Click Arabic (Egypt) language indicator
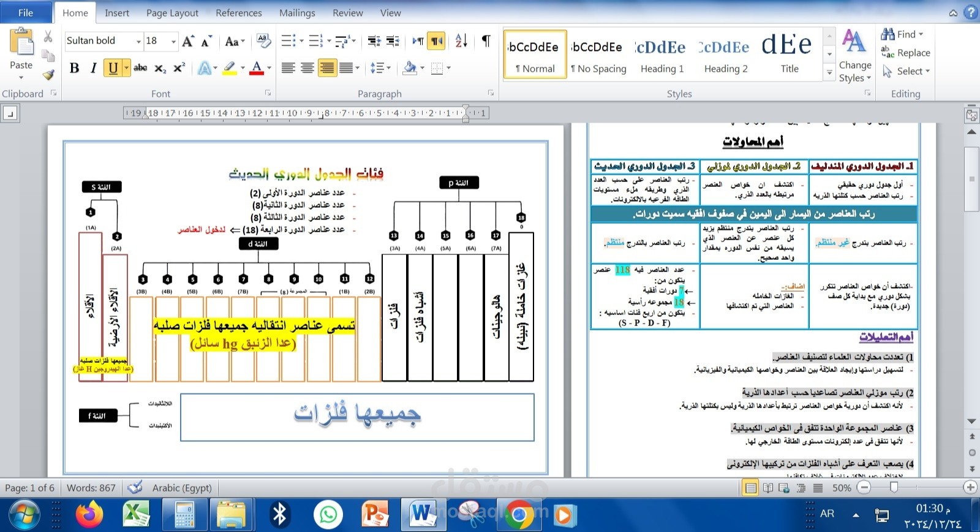Screen dimensions: 980x532 point(182,488)
